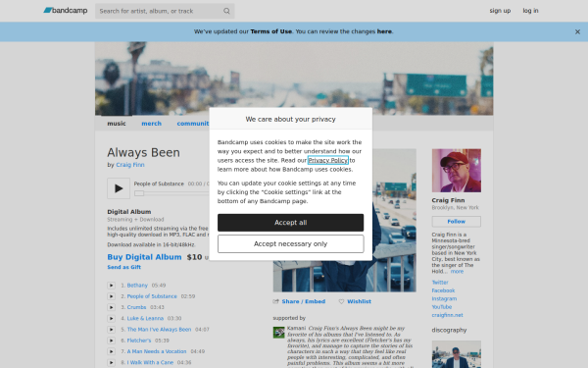The height and width of the screenshot is (368, 588).
Task: Switch to the community tab
Action: click(x=193, y=124)
